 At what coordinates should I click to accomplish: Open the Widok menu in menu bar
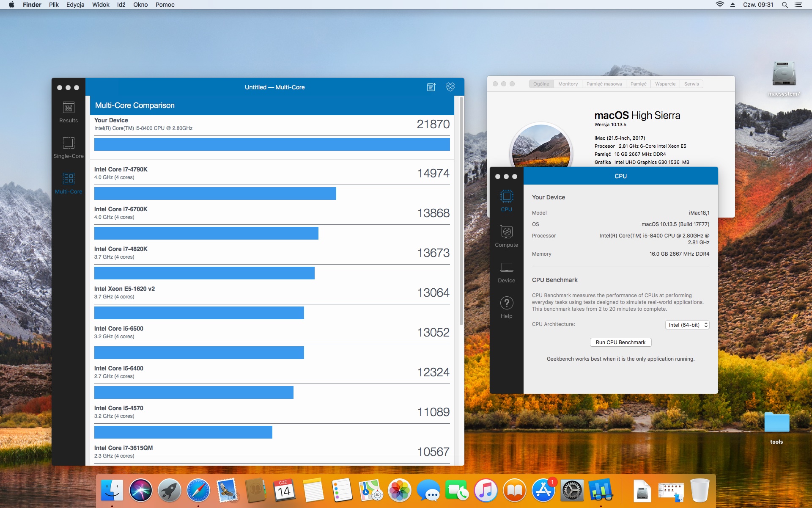coord(101,5)
